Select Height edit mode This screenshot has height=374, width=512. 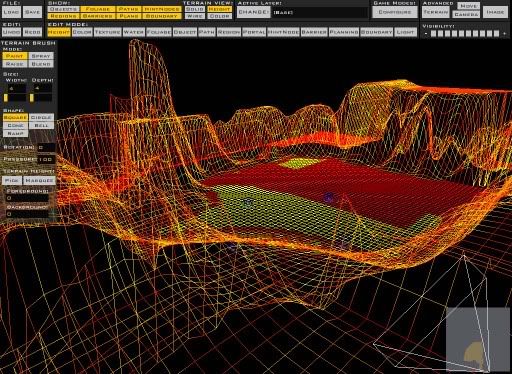tap(59, 32)
